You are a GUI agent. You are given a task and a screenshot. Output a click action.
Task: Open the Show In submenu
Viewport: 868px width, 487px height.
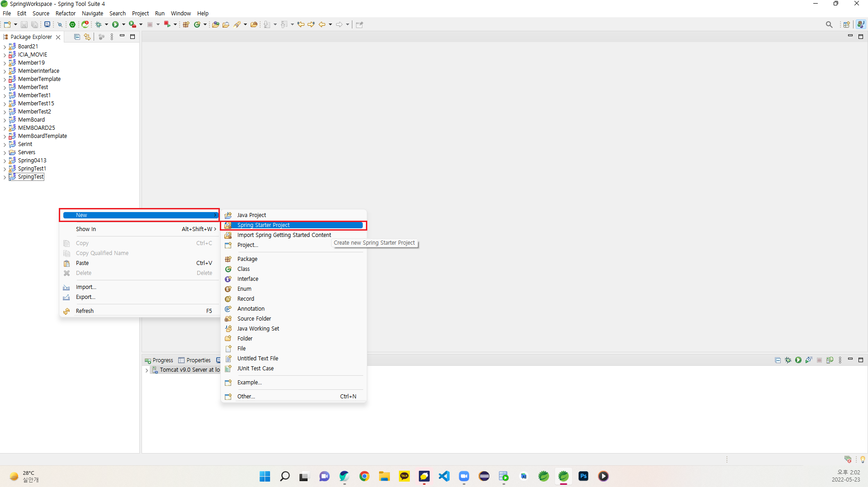click(x=139, y=229)
